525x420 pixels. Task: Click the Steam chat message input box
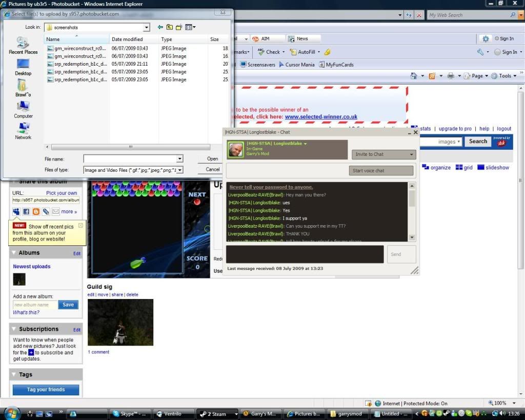coord(305,254)
